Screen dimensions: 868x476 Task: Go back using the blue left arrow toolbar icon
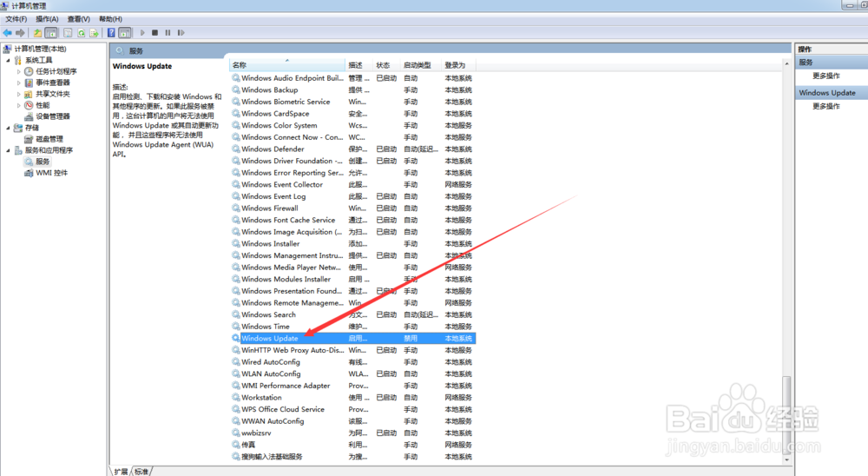click(8, 33)
